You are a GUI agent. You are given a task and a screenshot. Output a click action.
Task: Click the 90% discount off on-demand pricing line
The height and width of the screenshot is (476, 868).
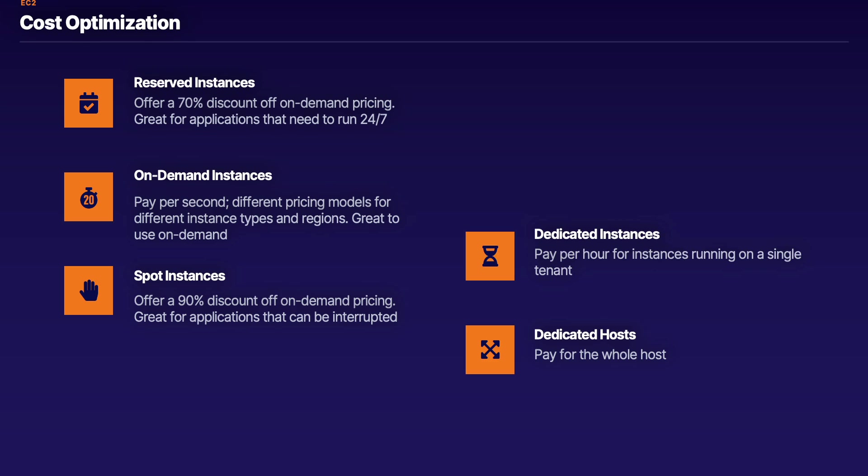264,301
